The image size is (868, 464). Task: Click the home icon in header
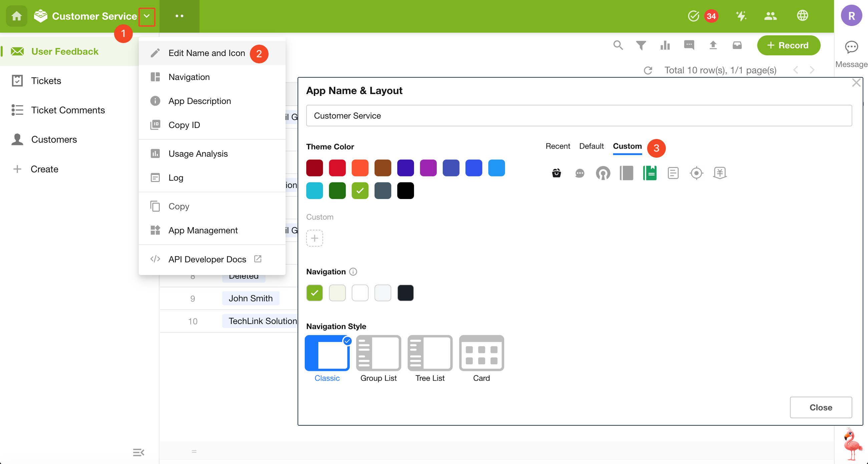[16, 16]
